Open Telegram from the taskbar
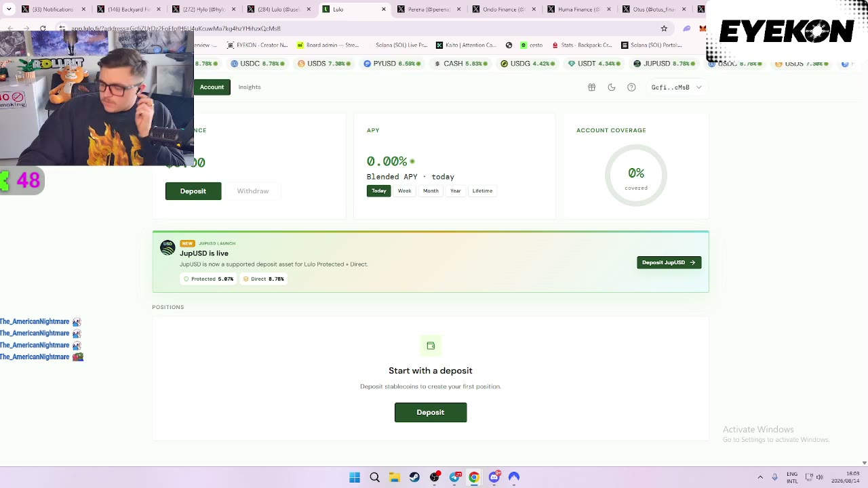Screen dimensions: 868x488 pos(454,477)
